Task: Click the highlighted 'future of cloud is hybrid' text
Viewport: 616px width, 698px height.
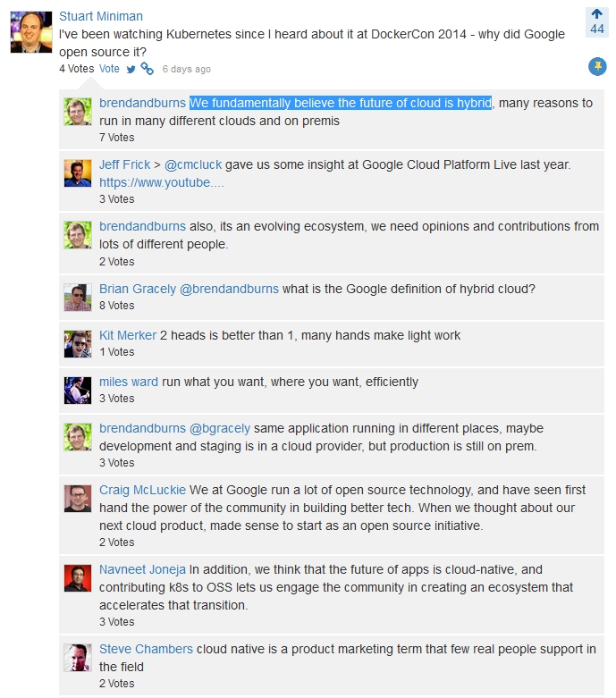Action: 342,103
